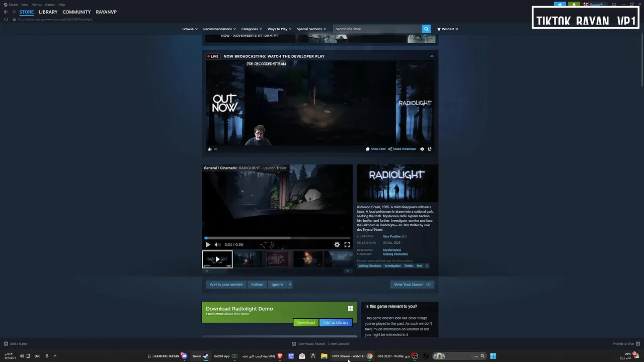Switch to the STORE tab

[26, 12]
